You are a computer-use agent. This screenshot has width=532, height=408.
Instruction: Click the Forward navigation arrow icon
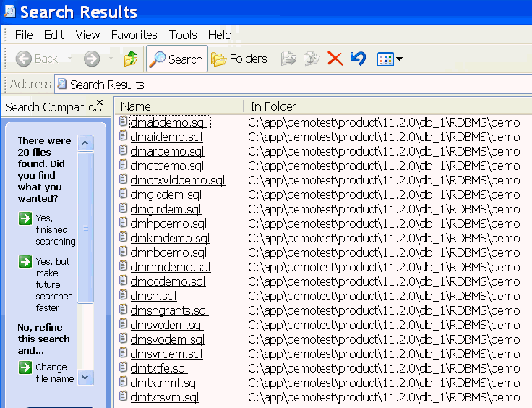tap(92, 59)
